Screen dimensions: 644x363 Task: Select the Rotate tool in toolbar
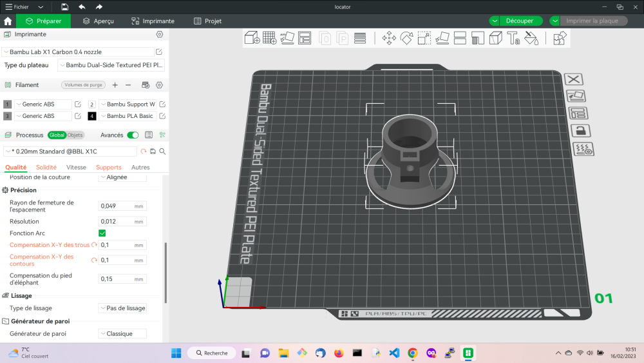click(406, 38)
